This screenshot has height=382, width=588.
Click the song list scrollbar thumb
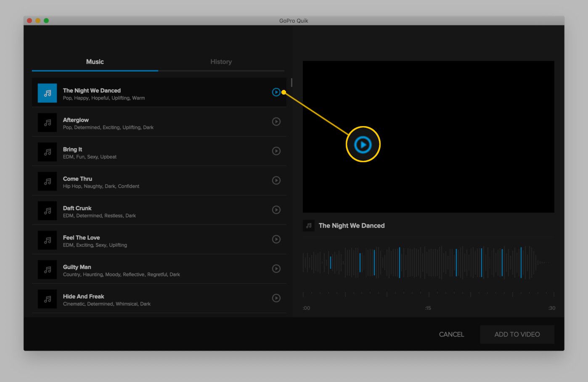point(291,82)
